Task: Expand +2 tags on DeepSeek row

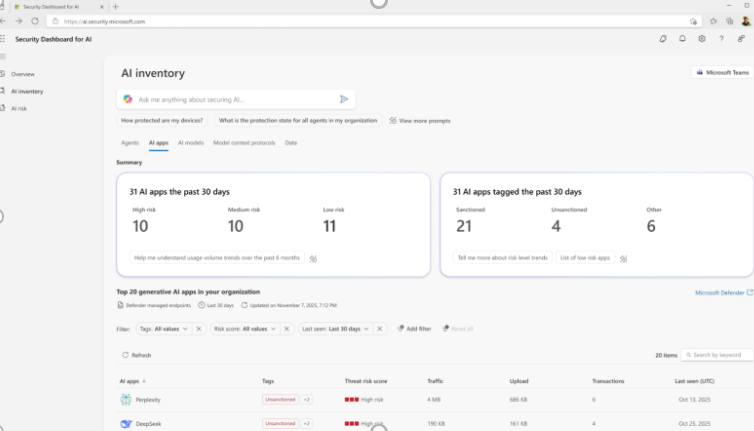Action: coord(306,423)
